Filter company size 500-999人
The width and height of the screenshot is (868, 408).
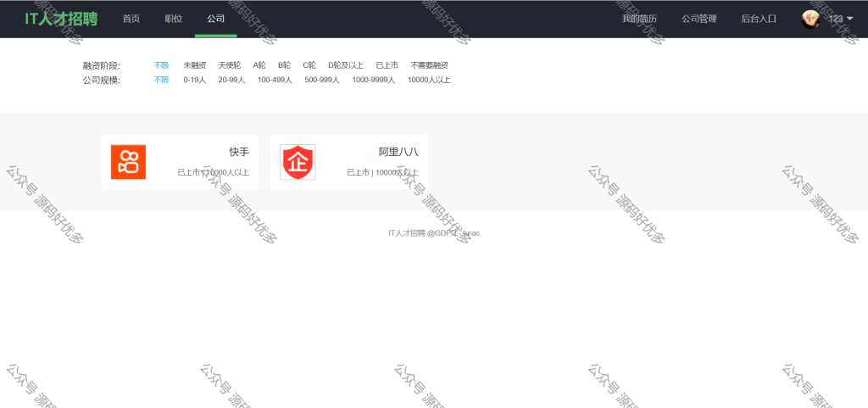[x=321, y=80]
